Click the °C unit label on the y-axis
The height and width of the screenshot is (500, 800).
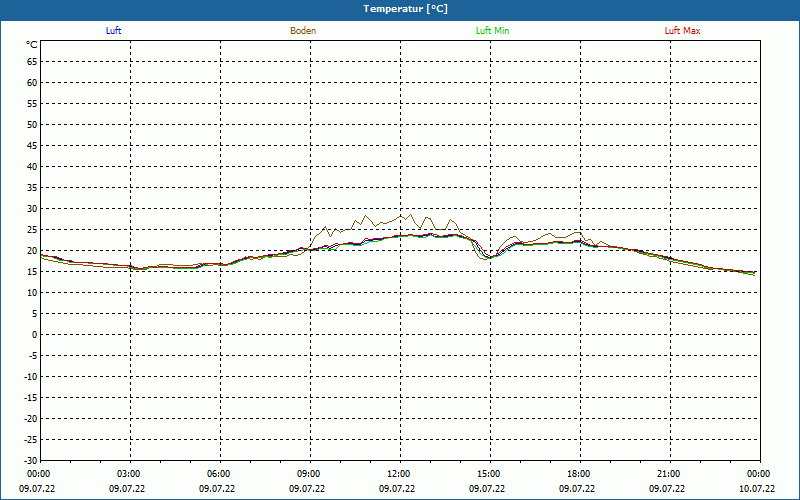tap(32, 45)
